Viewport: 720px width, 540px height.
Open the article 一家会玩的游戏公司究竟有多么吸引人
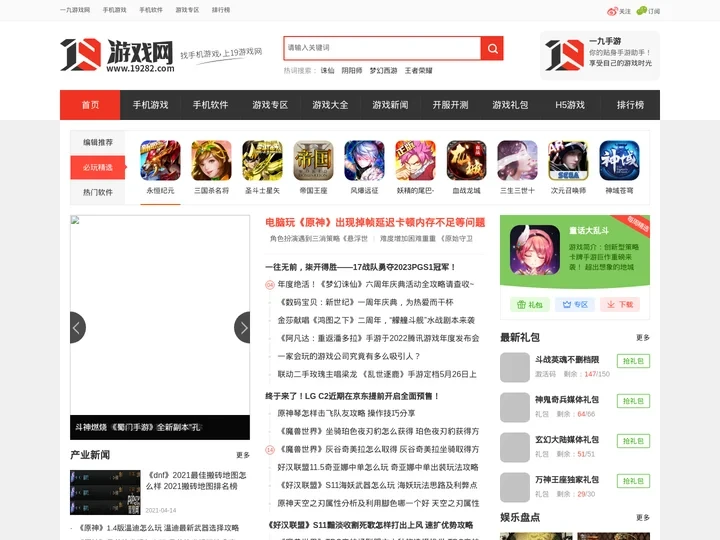[349, 356]
